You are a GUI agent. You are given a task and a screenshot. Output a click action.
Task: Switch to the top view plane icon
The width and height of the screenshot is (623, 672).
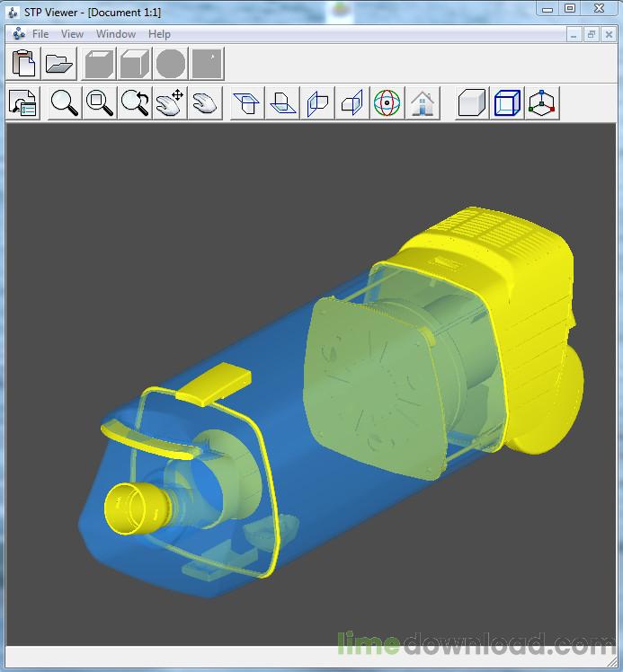click(247, 102)
